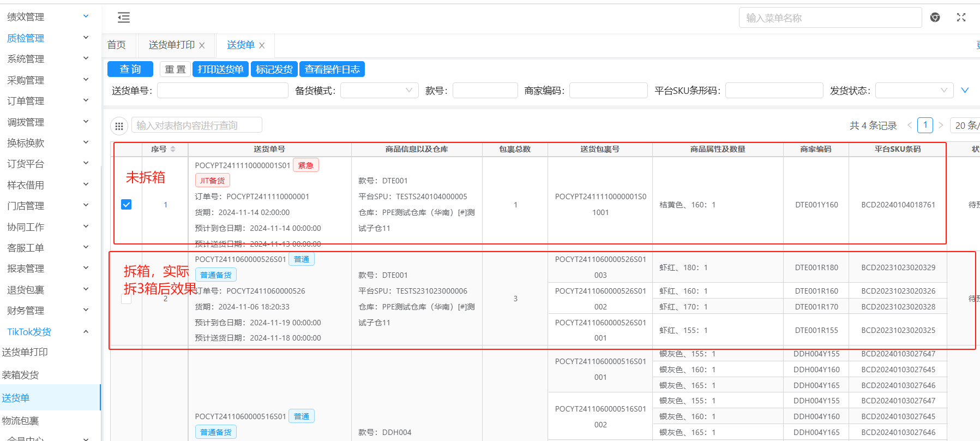Collapse the sidebar with the menu fold icon

pyautogui.click(x=124, y=18)
